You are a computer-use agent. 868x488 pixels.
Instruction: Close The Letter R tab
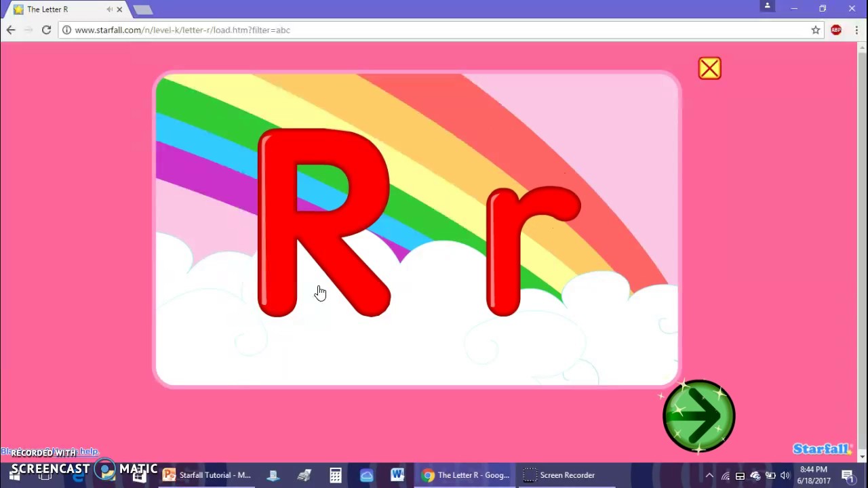(x=119, y=9)
